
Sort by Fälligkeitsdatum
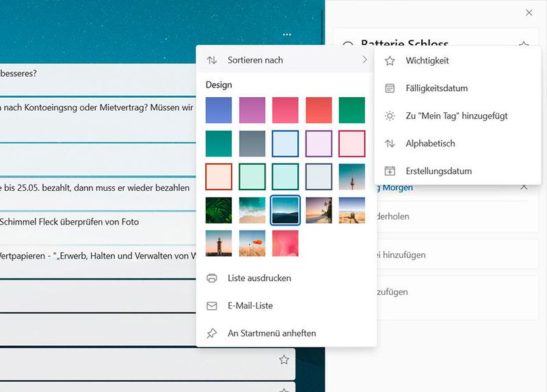(x=457, y=88)
